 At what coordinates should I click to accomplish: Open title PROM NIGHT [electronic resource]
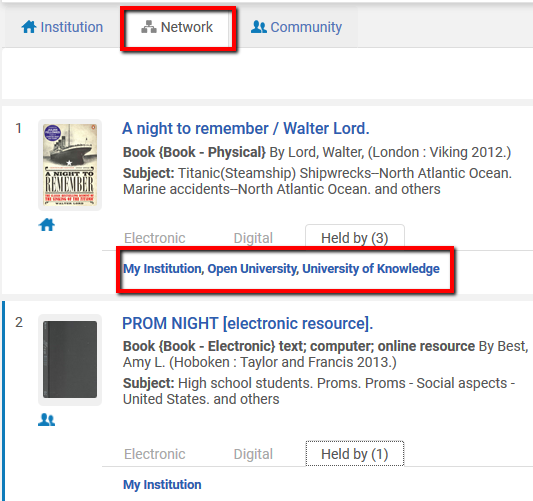247,323
